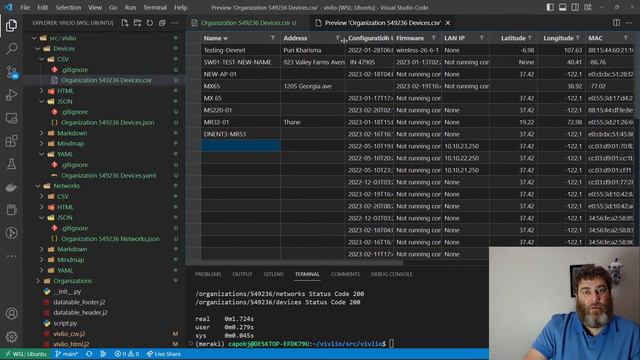The image size is (640, 360).
Task: Open Organization 549236 Devices.yaml file
Action: coord(109,176)
